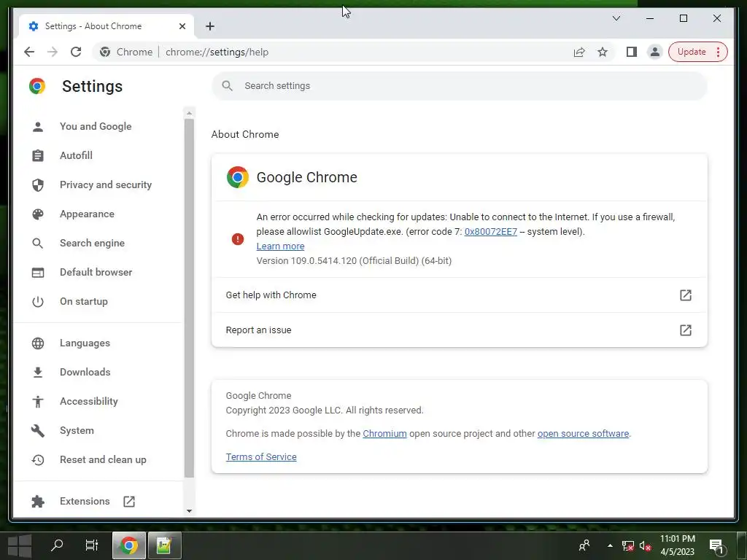Click the forward navigation arrow
The height and width of the screenshot is (560, 747).
click(x=53, y=52)
